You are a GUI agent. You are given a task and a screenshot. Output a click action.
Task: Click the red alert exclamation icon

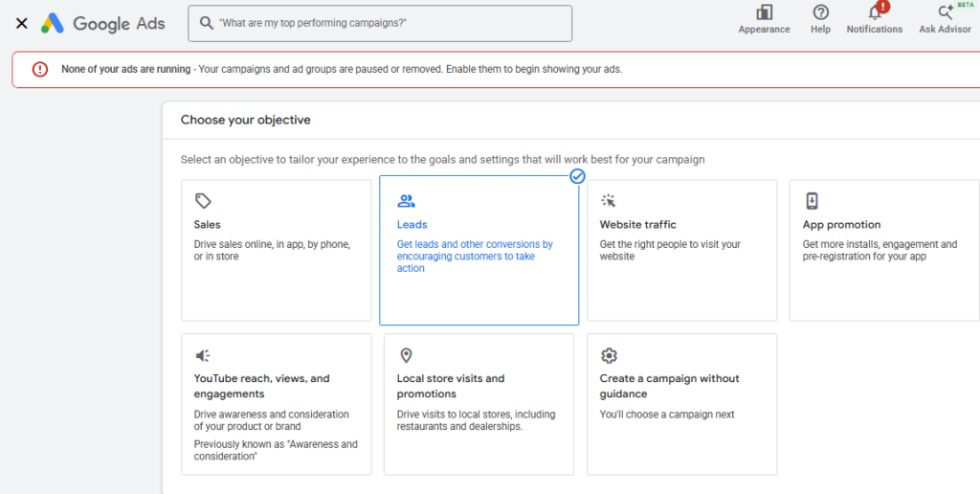tap(40, 70)
